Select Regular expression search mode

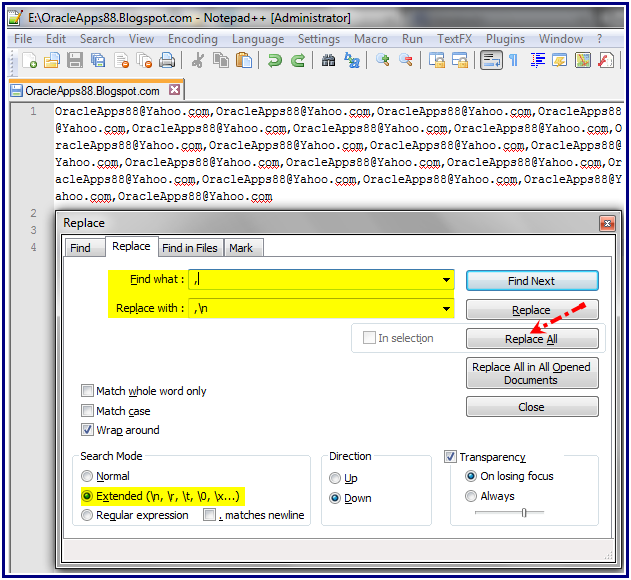click(87, 515)
